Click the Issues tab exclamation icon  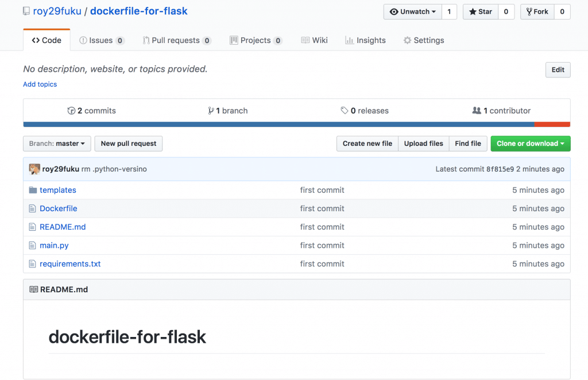coord(83,40)
